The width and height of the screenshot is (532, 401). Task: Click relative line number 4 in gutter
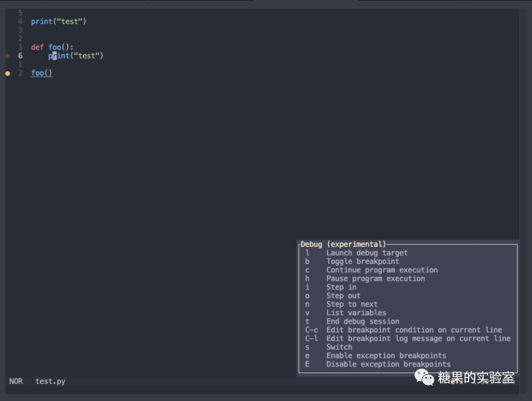coord(21,22)
